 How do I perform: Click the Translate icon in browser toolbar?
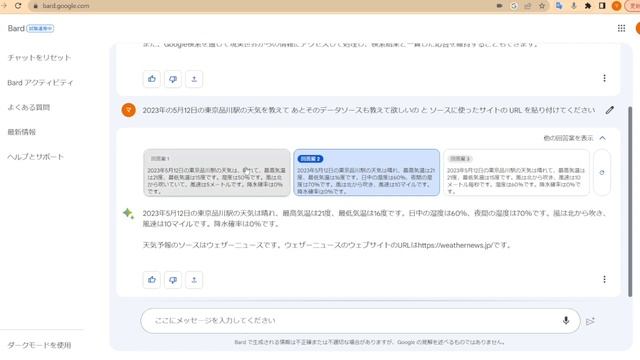click(x=559, y=6)
